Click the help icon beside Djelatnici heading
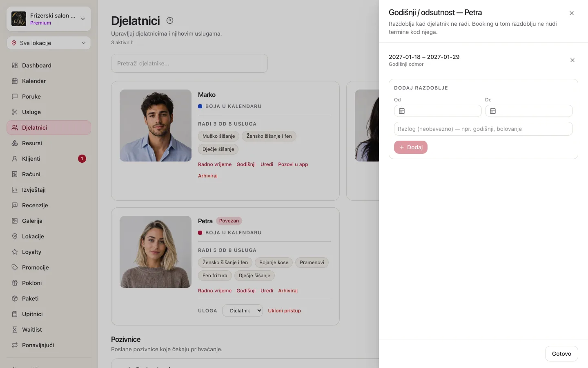This screenshot has height=368, width=588. tap(170, 20)
